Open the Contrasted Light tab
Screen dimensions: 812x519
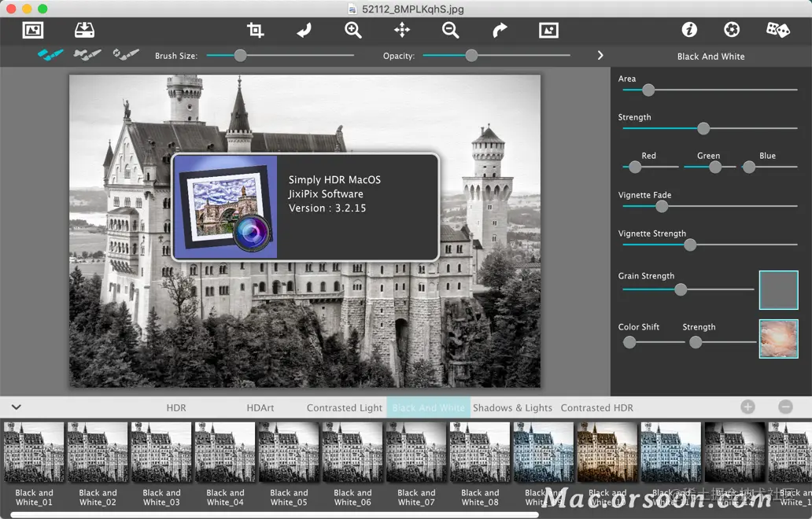pos(345,408)
